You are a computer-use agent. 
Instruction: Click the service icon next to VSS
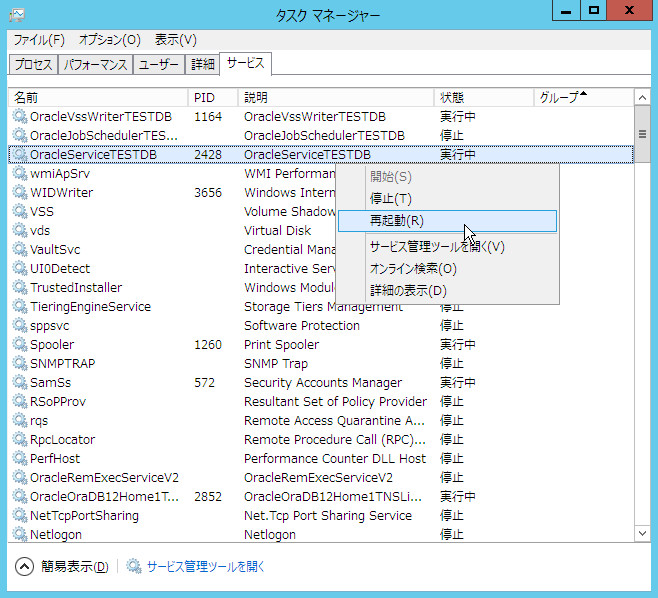pos(20,211)
